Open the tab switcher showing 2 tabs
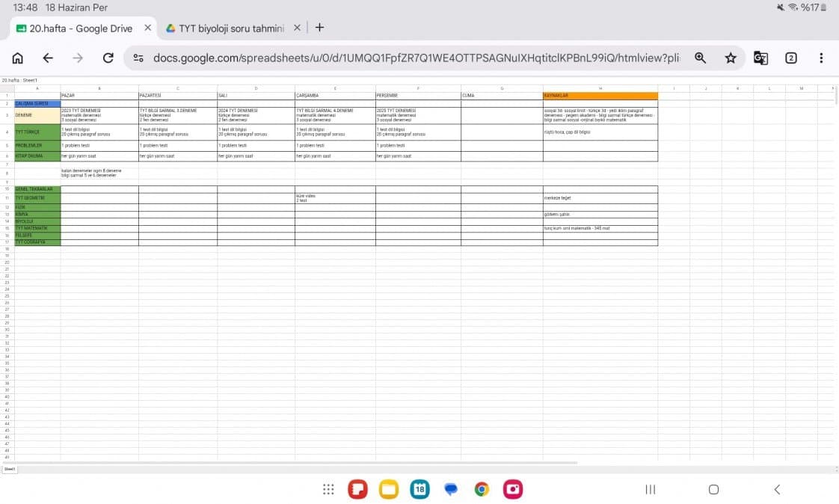This screenshot has height=504, width=839. point(791,58)
